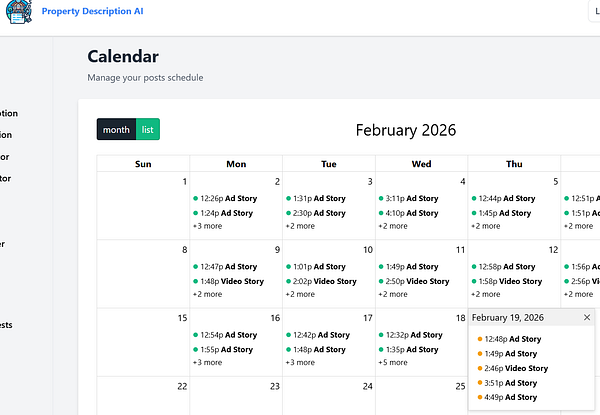
Task: Open 12:48p Ad Story in popover
Action: [x=512, y=339]
